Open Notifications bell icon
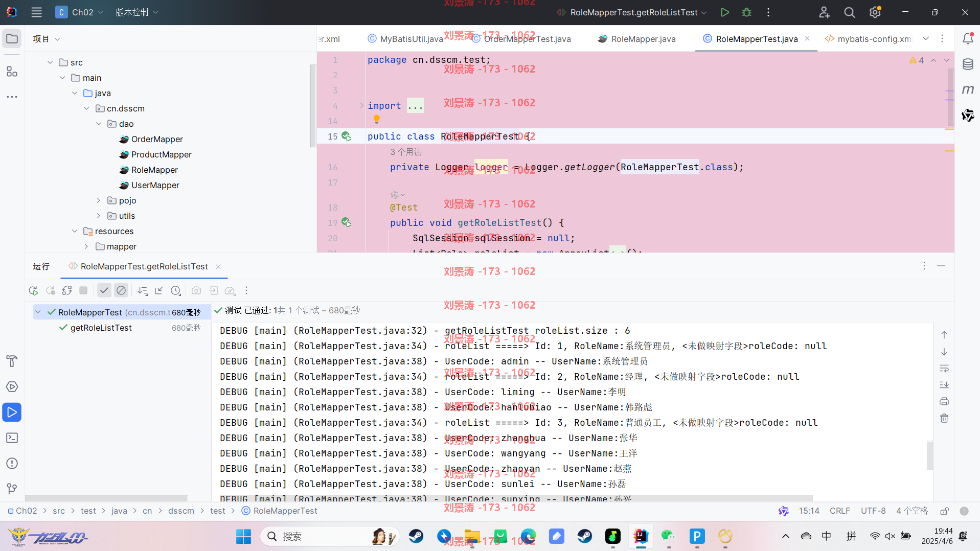This screenshot has height=551, width=980. (x=968, y=39)
